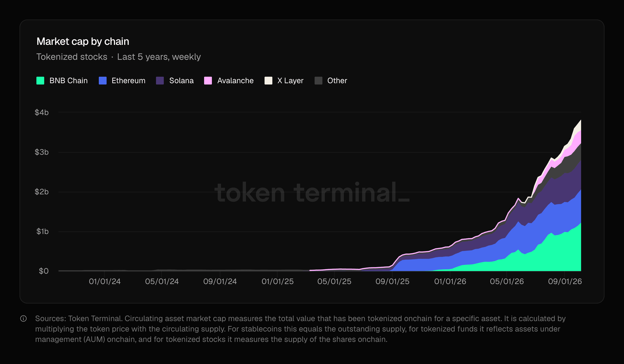Click the BNB Chain green legend swatch

pyautogui.click(x=40, y=80)
